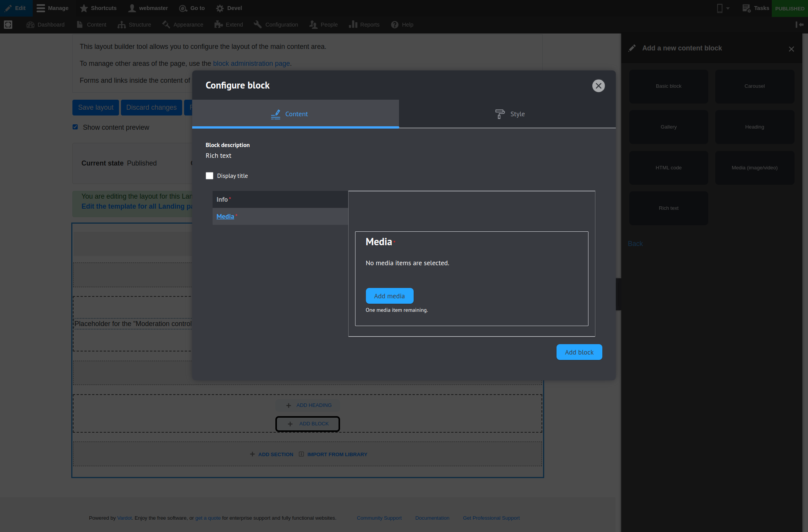Open the Extend puzzle icon menu

(219, 25)
